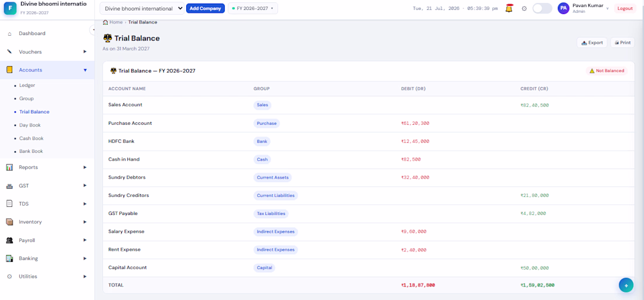Select Trial Balance in the sidebar
644x300 pixels.
[34, 112]
